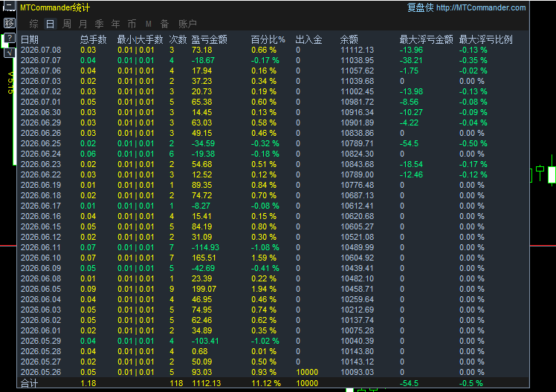The image size is (556, 392).
Task: Select the M tab
Action: (148, 24)
